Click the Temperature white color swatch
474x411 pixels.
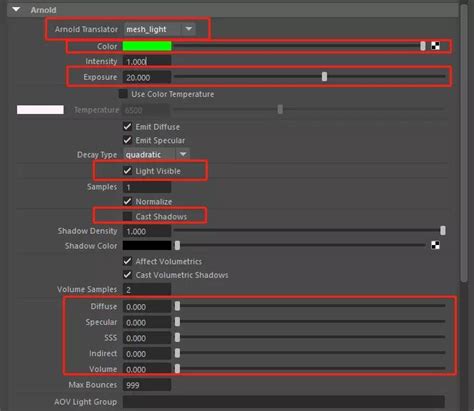tap(40, 110)
